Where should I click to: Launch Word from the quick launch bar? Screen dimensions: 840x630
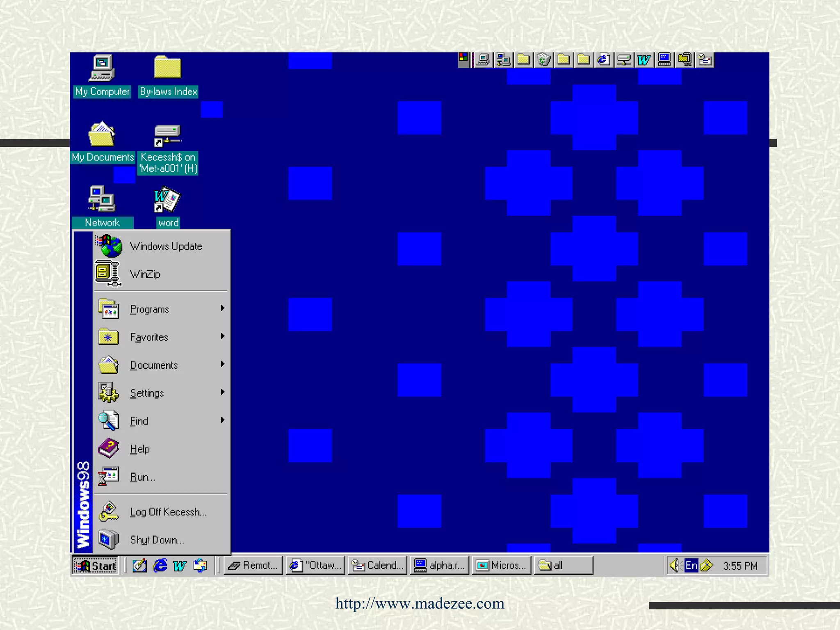[180, 566]
